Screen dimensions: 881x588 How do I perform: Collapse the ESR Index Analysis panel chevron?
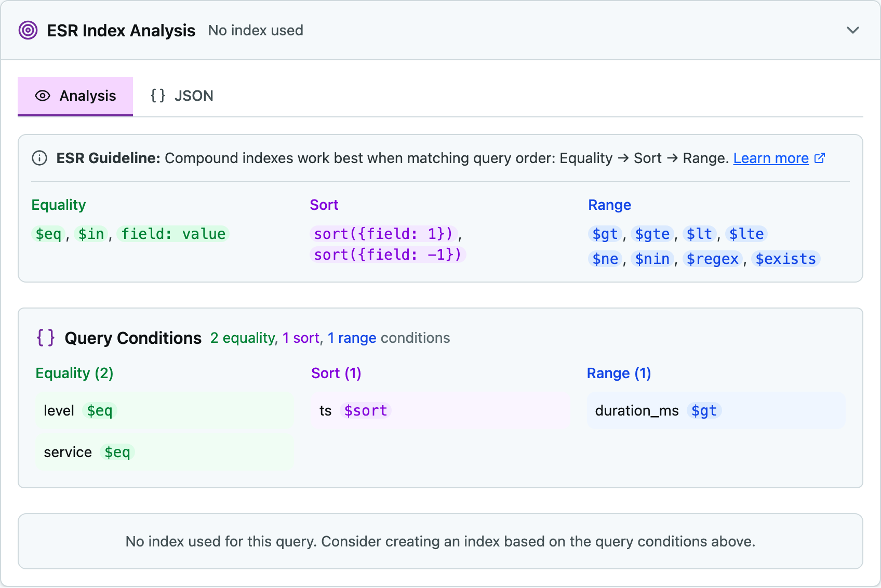point(852,30)
